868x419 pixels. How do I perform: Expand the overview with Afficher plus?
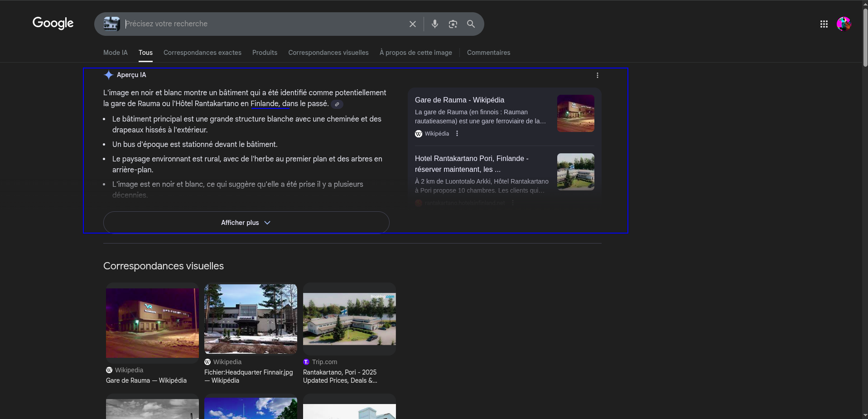tap(246, 223)
